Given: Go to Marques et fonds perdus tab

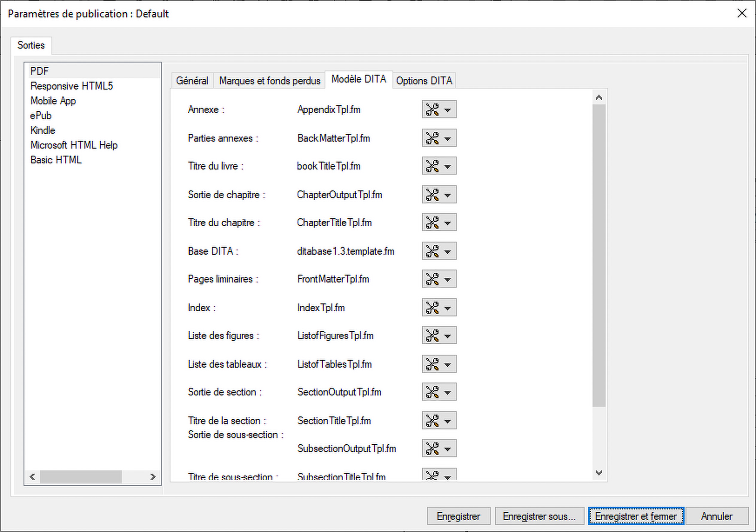Looking at the screenshot, I should [x=269, y=81].
